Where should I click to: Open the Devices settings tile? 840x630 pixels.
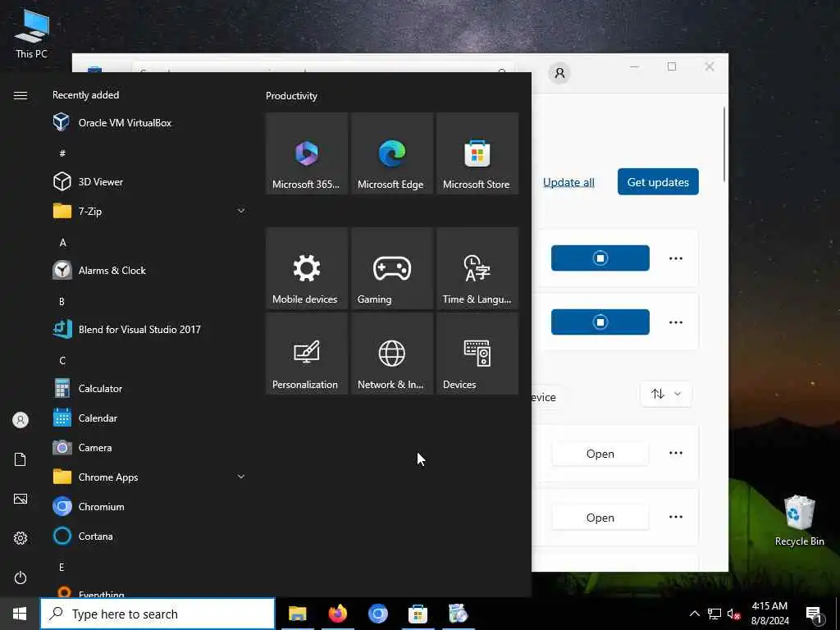click(477, 354)
